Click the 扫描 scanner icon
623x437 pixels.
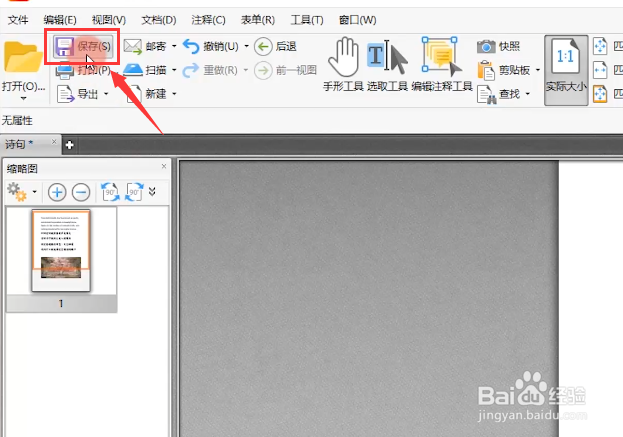(x=133, y=70)
